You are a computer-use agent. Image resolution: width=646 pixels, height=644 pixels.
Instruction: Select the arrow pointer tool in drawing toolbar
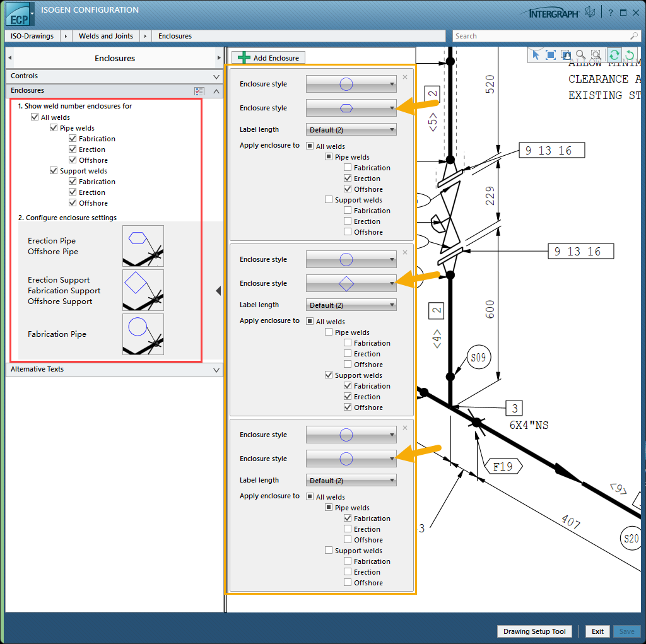(x=536, y=56)
